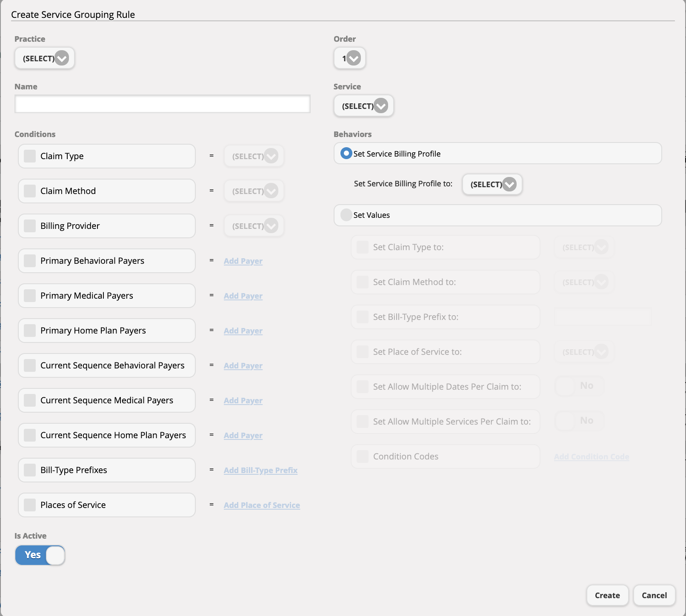The height and width of the screenshot is (616, 686).
Task: Check the Bill-Type Prefixes condition
Action: 29,470
